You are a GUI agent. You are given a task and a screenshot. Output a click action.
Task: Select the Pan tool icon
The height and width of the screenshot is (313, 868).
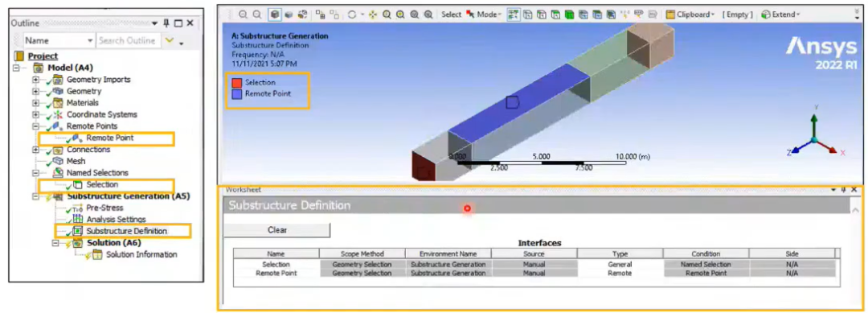point(373,14)
